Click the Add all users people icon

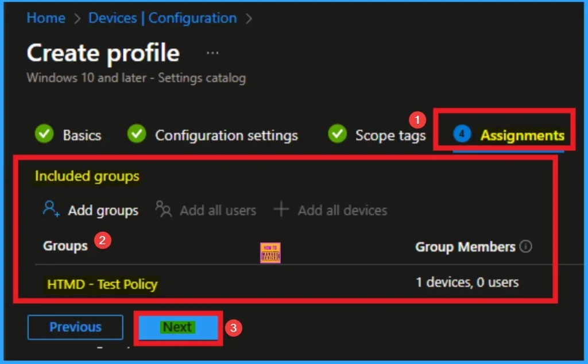coord(164,210)
